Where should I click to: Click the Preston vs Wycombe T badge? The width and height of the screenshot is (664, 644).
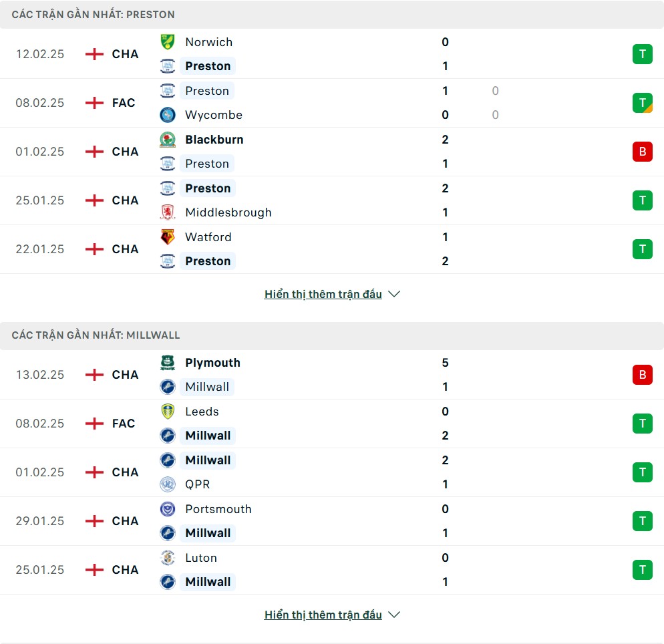coord(642,103)
